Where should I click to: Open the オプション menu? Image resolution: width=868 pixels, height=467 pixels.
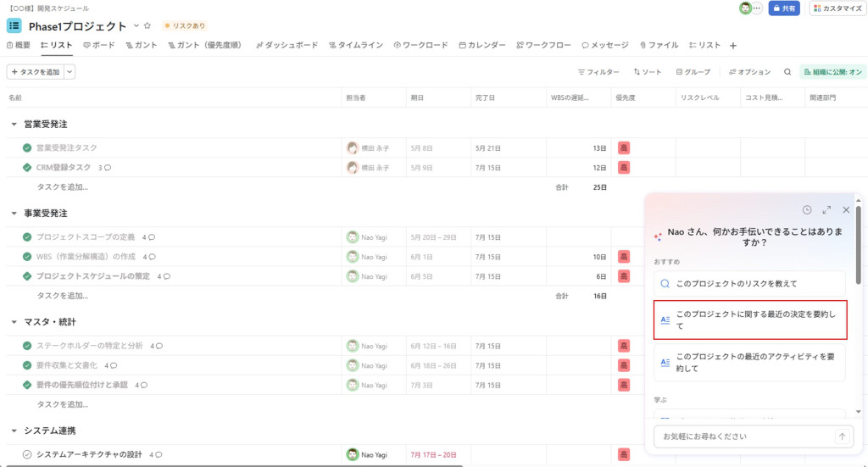[749, 72]
